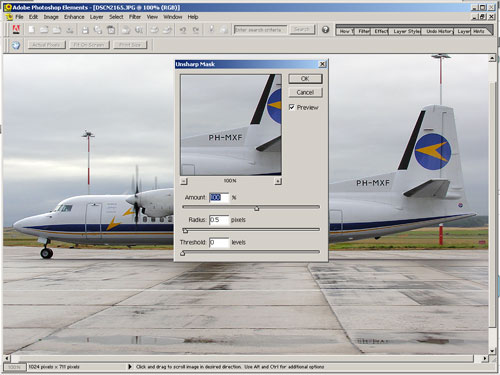
Task: Cancel the Unsharp Mask dialog
Action: coord(305,92)
